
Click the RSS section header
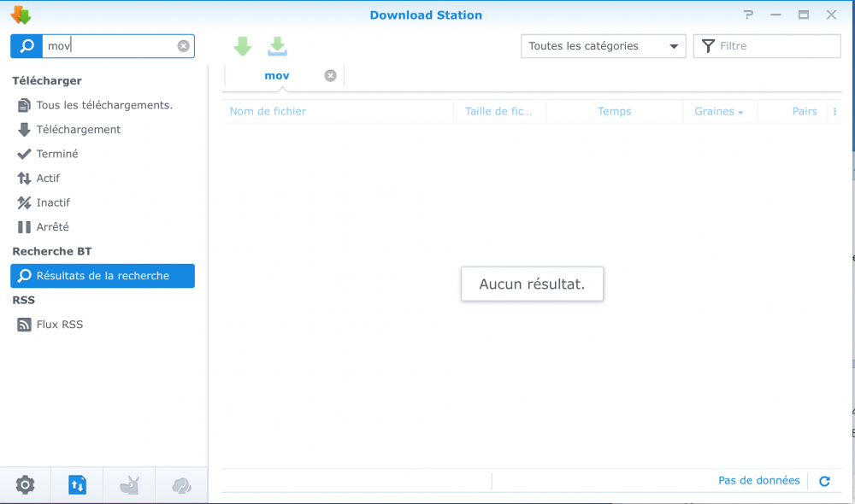coord(23,300)
